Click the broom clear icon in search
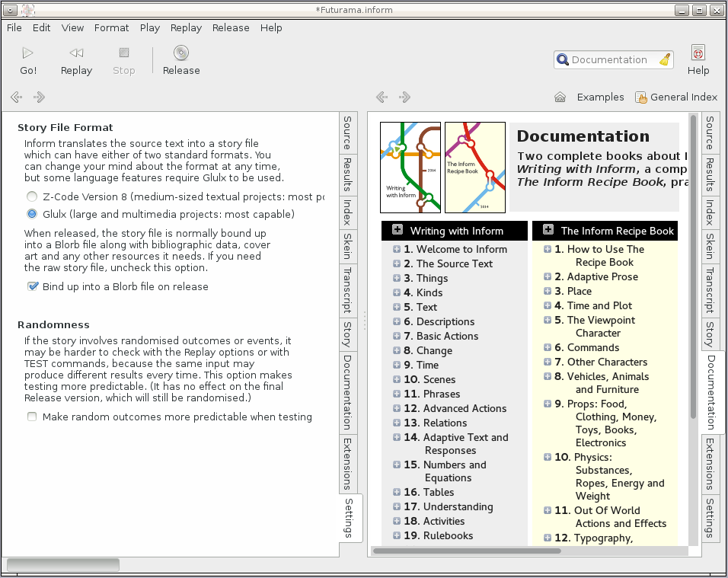The height and width of the screenshot is (578, 728). click(665, 60)
